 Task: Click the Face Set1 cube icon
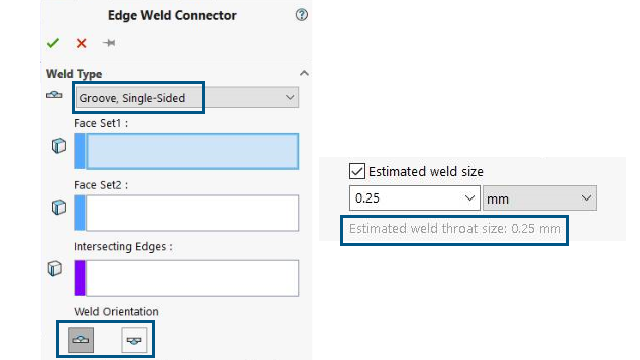pyautogui.click(x=59, y=146)
